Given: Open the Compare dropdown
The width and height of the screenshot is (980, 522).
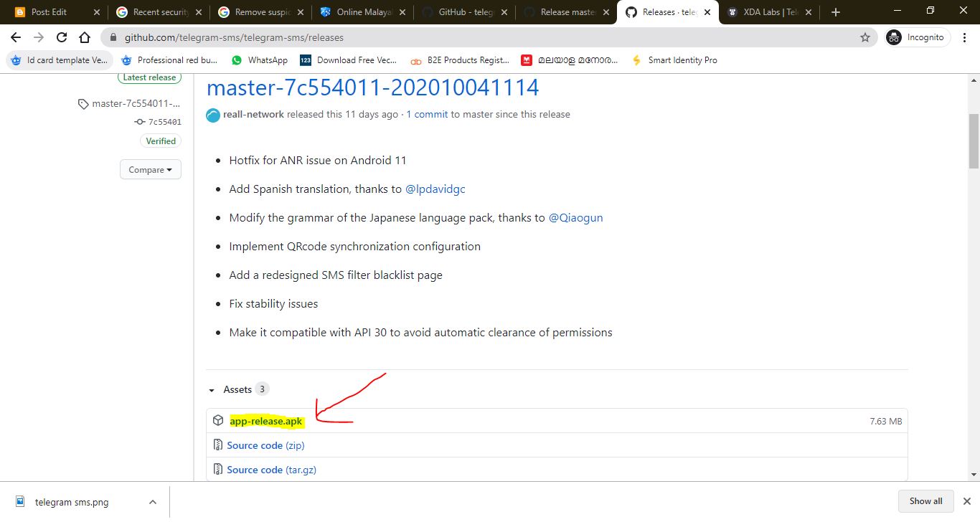Looking at the screenshot, I should point(151,170).
